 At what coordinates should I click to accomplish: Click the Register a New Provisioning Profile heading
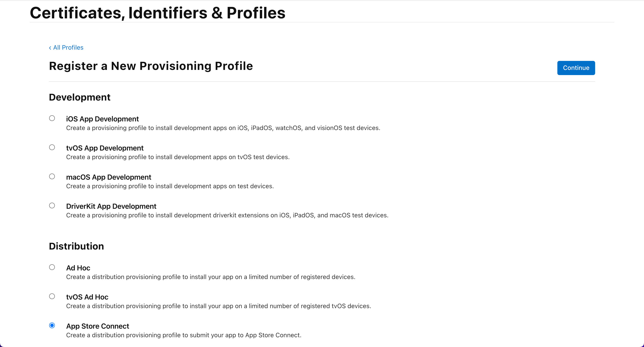(151, 66)
